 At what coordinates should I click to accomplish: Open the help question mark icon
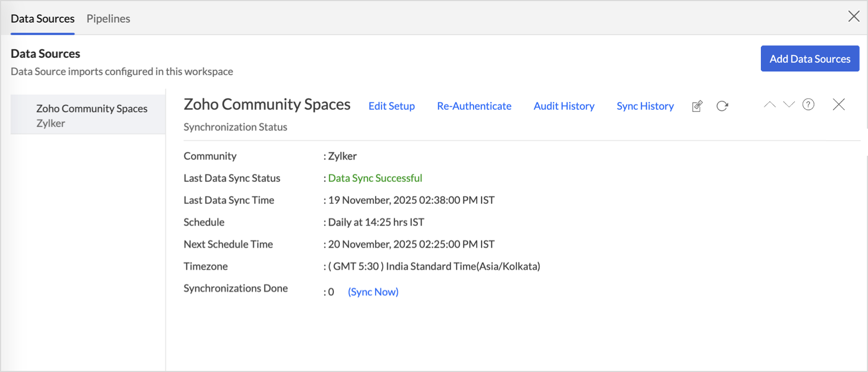tap(808, 105)
